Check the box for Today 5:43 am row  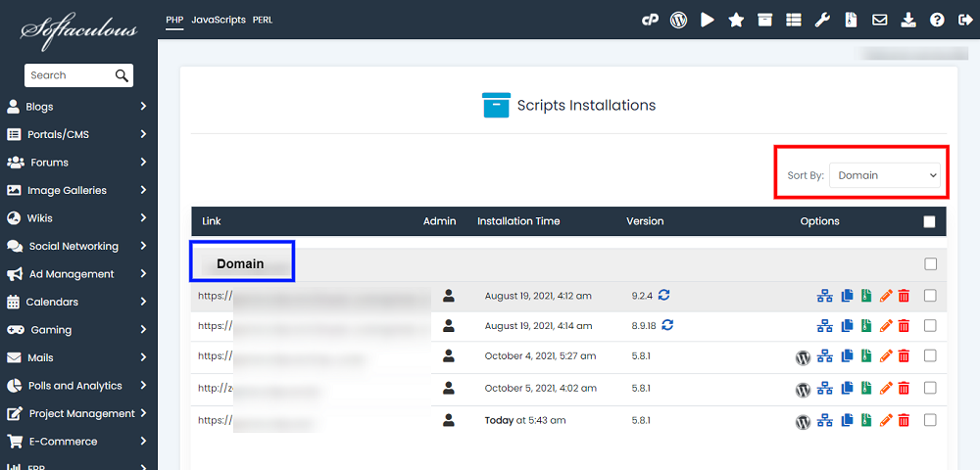click(x=930, y=420)
